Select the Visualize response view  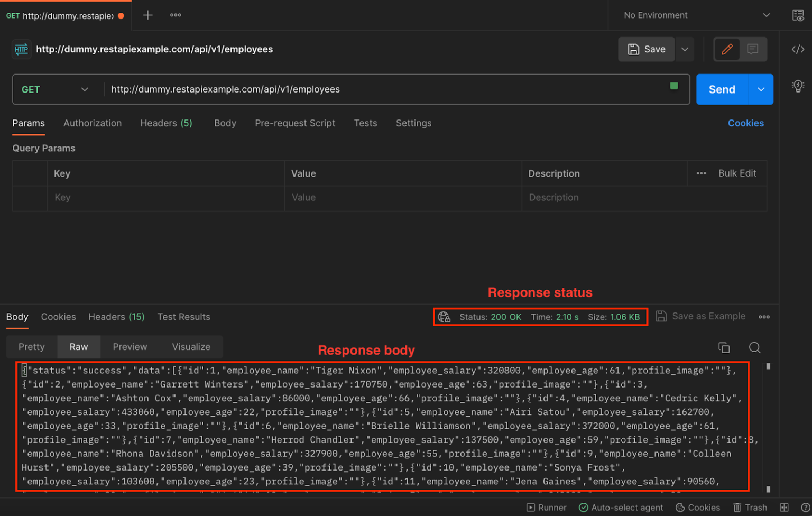point(191,347)
